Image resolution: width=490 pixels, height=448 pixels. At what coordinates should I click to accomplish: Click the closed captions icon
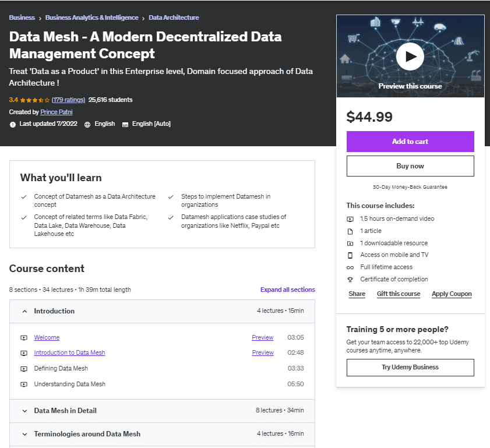[125, 124]
